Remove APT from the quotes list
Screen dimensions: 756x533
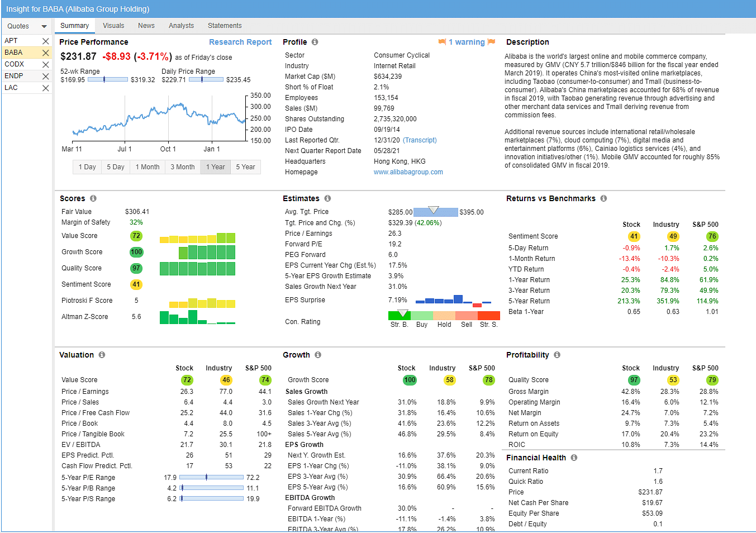pos(46,41)
